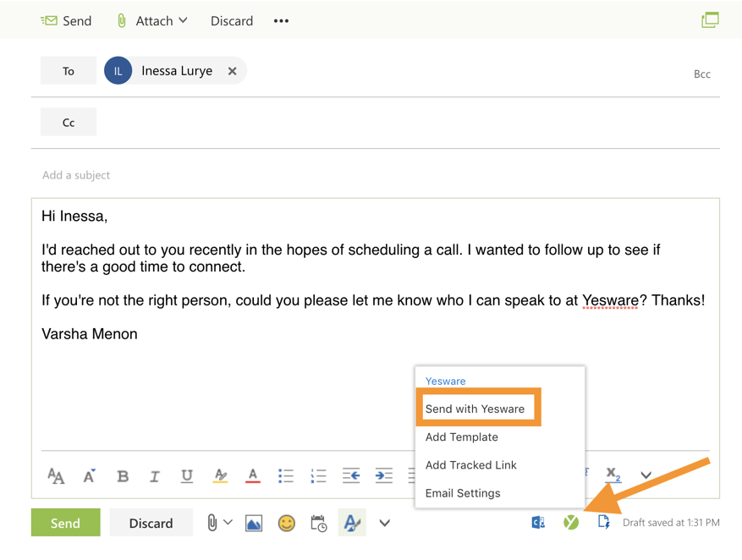Pop out the message into new window
This screenshot has width=742, height=560.
coord(710,20)
